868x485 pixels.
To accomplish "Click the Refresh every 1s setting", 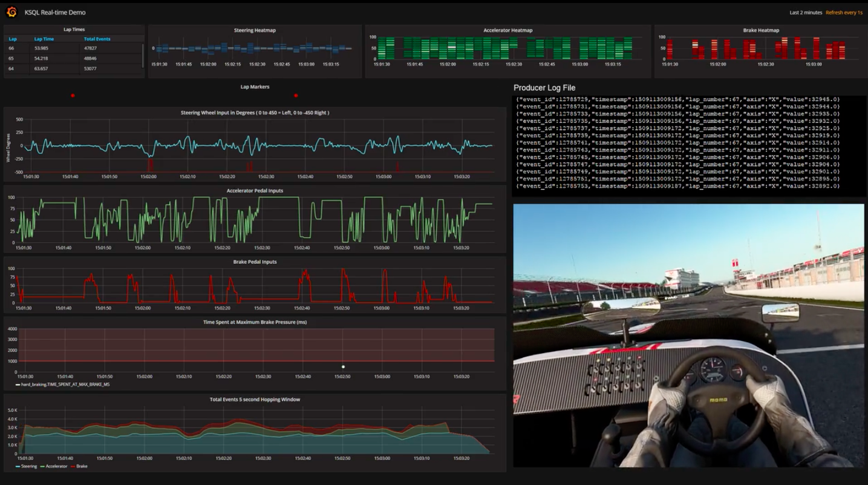I will [844, 13].
